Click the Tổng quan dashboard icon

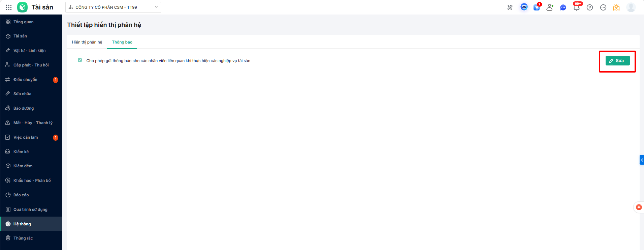(x=8, y=22)
